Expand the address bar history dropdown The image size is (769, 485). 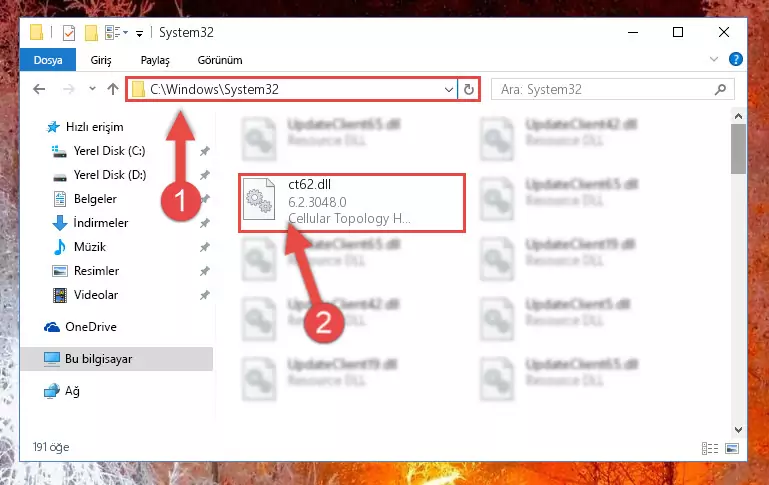[448, 89]
